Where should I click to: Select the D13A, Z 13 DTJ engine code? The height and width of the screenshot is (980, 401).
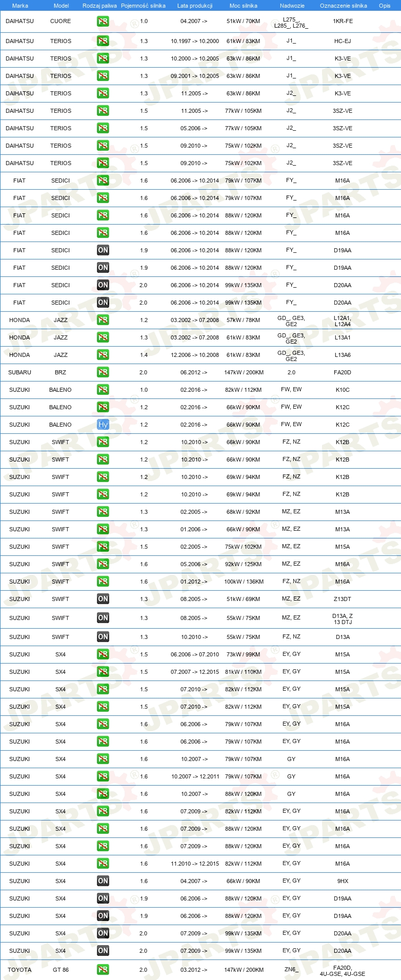343,619
